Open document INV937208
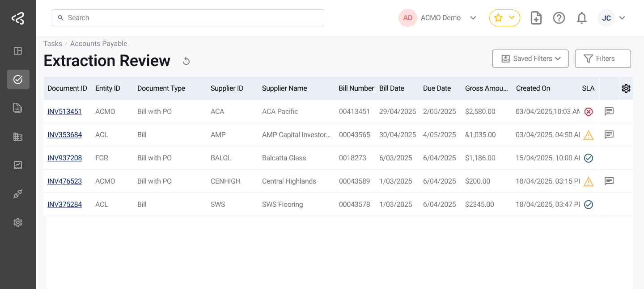 tap(64, 158)
